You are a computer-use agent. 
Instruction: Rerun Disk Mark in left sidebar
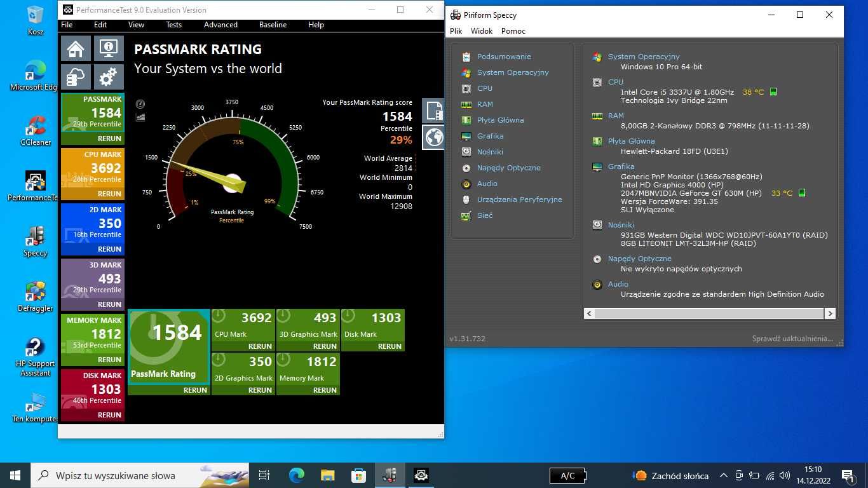(x=109, y=415)
